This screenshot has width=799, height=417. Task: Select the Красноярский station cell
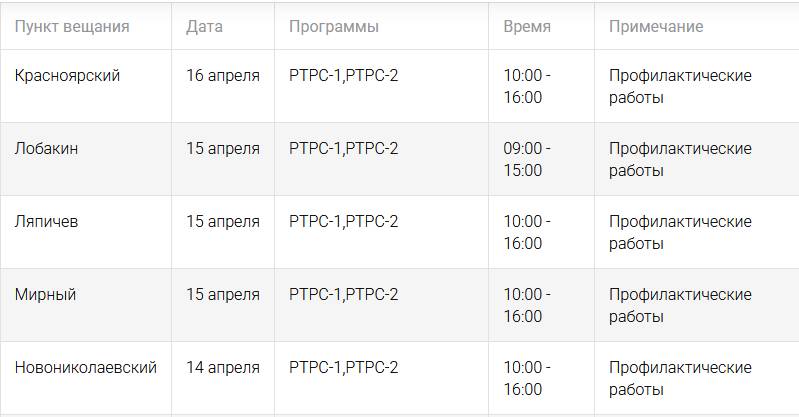(x=67, y=76)
